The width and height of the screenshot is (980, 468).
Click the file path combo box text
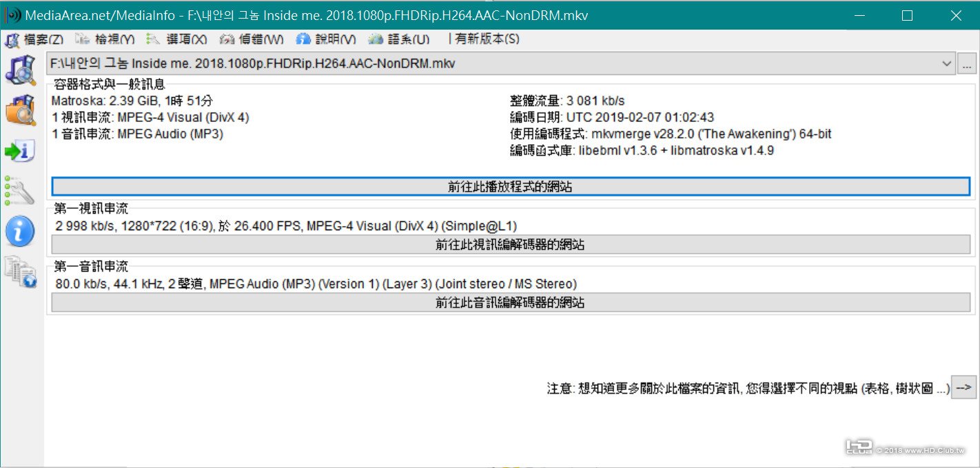point(252,63)
